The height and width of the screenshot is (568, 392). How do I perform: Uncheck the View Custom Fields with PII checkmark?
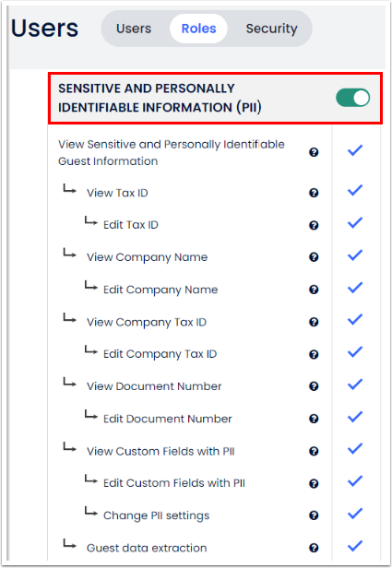[x=355, y=449]
